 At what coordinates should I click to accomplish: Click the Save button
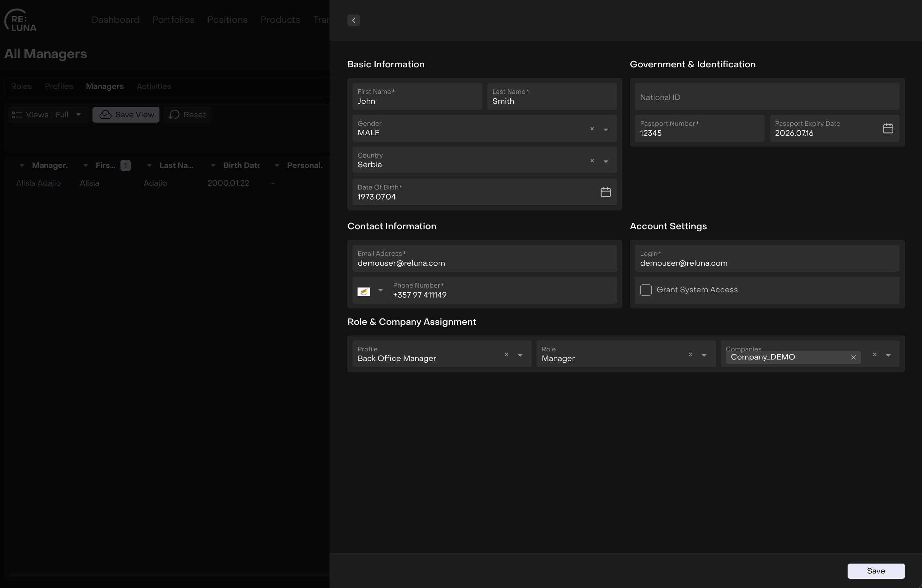pyautogui.click(x=876, y=571)
